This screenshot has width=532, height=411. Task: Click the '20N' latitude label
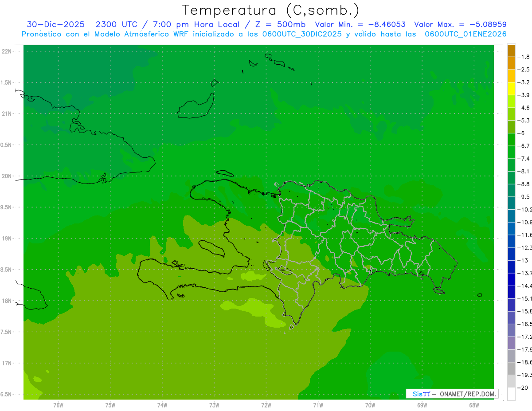(x=7, y=176)
